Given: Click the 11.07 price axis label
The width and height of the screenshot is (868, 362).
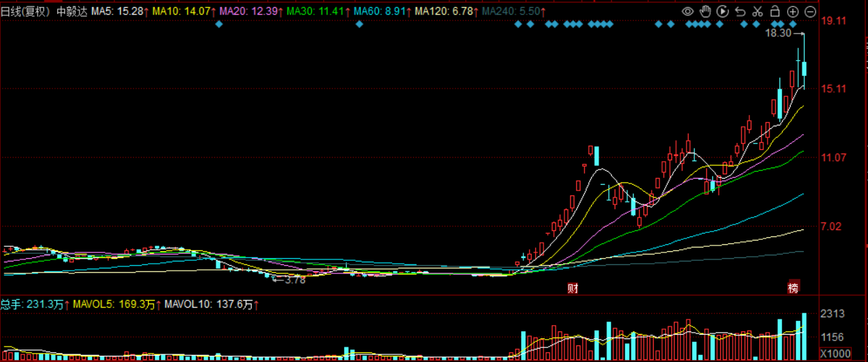Looking at the screenshot, I should coord(835,158).
